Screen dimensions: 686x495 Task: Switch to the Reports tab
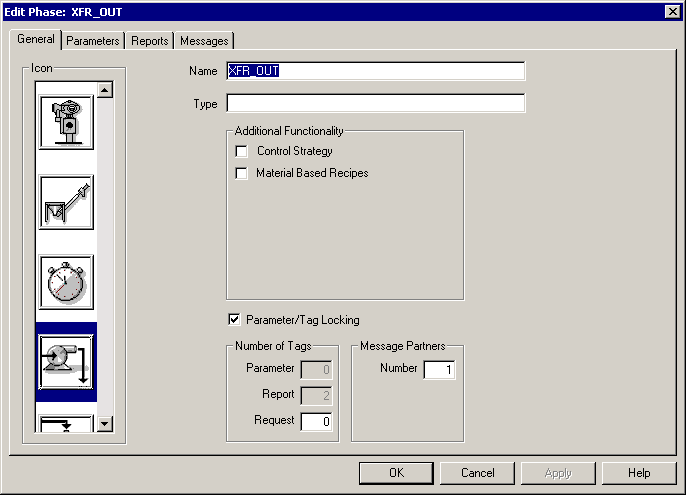coord(150,41)
